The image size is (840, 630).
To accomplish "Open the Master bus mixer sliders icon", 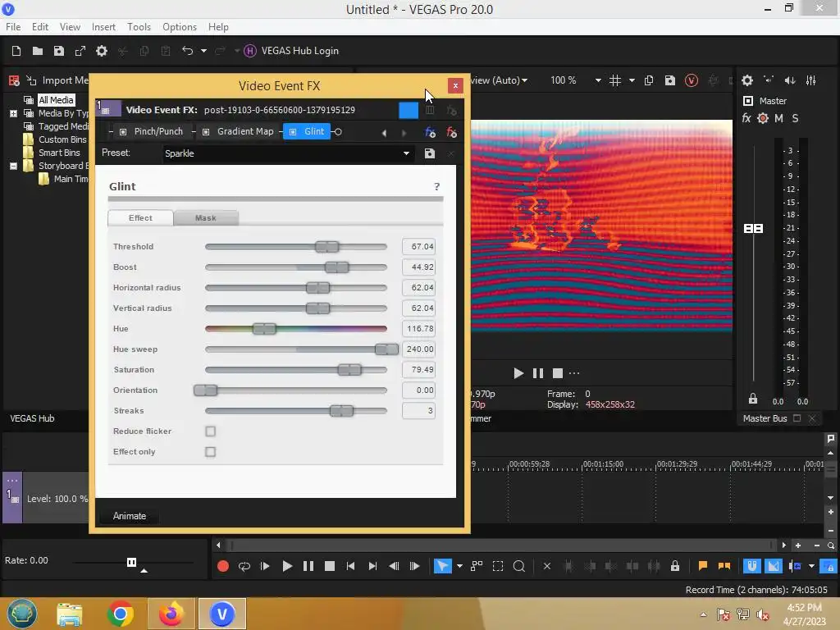I will (811, 80).
